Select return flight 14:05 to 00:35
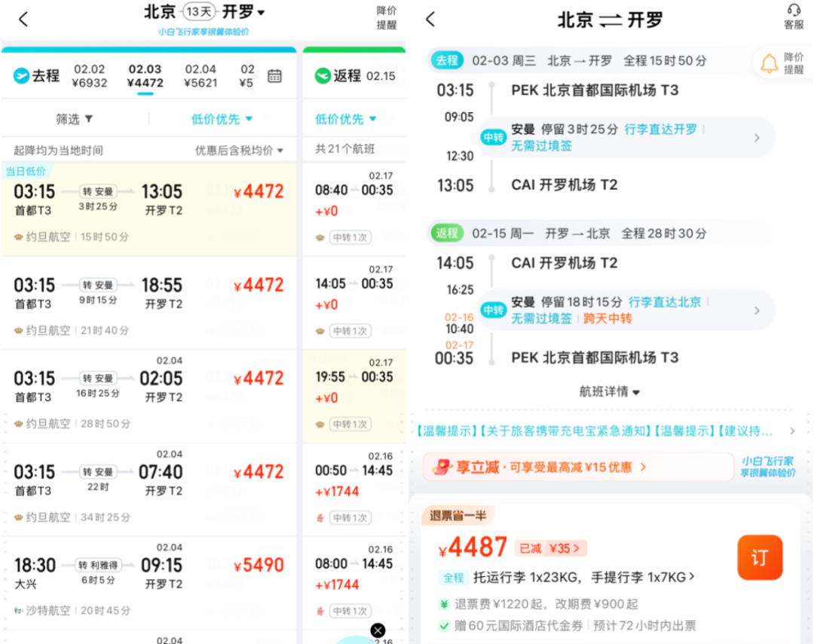Viewport: 814px width, 644px height. point(354,303)
